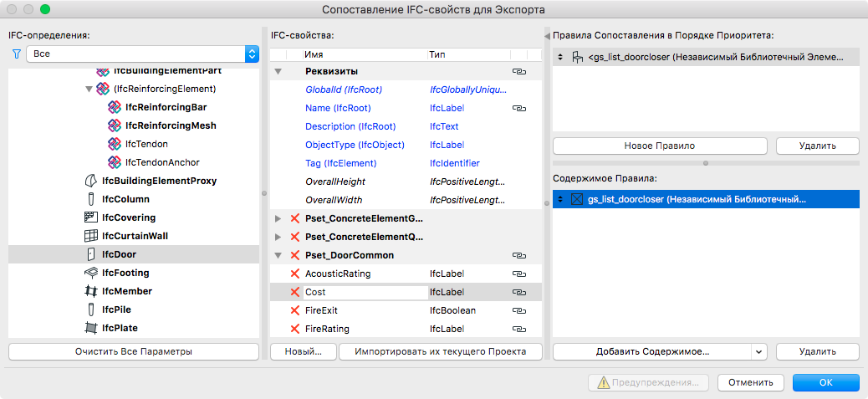
Task: Toggle the red X mark on Pset_DoorCommon
Action: click(x=294, y=255)
